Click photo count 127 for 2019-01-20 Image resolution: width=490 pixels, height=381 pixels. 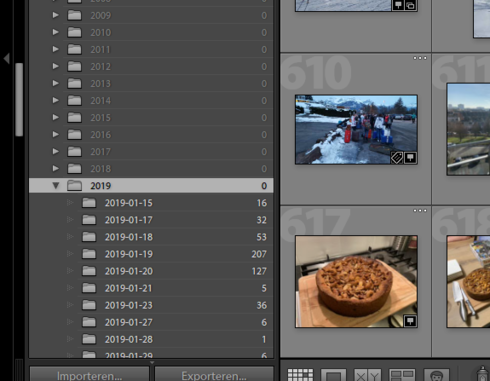[x=259, y=271]
